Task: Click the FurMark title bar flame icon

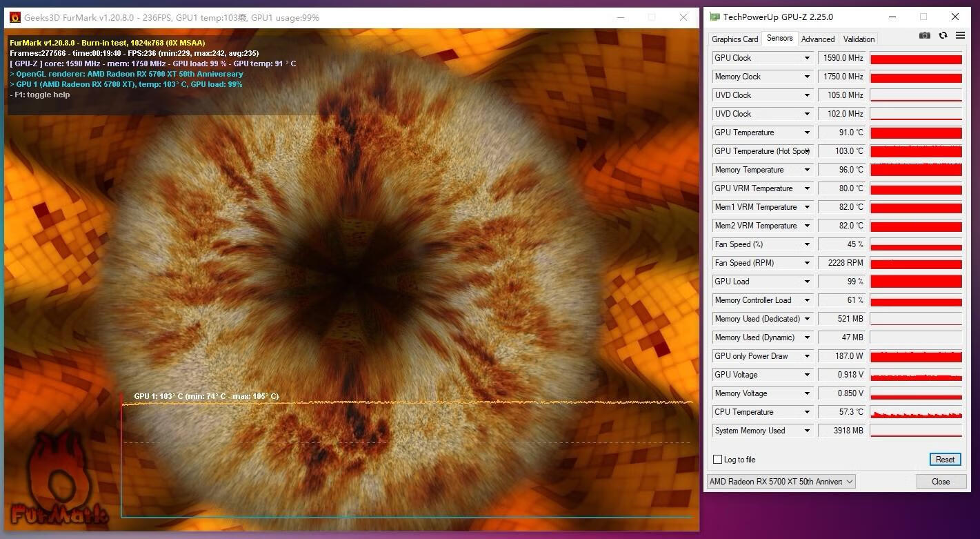Action: [x=15, y=17]
